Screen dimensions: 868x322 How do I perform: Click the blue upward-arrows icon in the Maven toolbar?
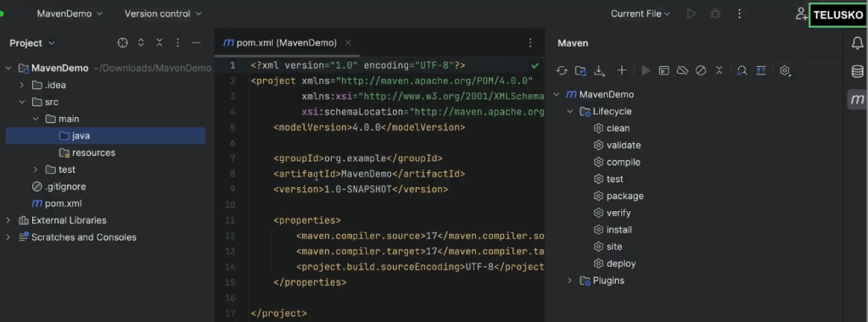pos(761,70)
